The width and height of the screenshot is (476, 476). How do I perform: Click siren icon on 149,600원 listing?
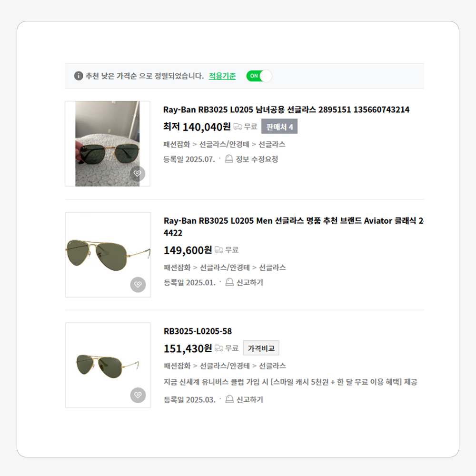229,282
